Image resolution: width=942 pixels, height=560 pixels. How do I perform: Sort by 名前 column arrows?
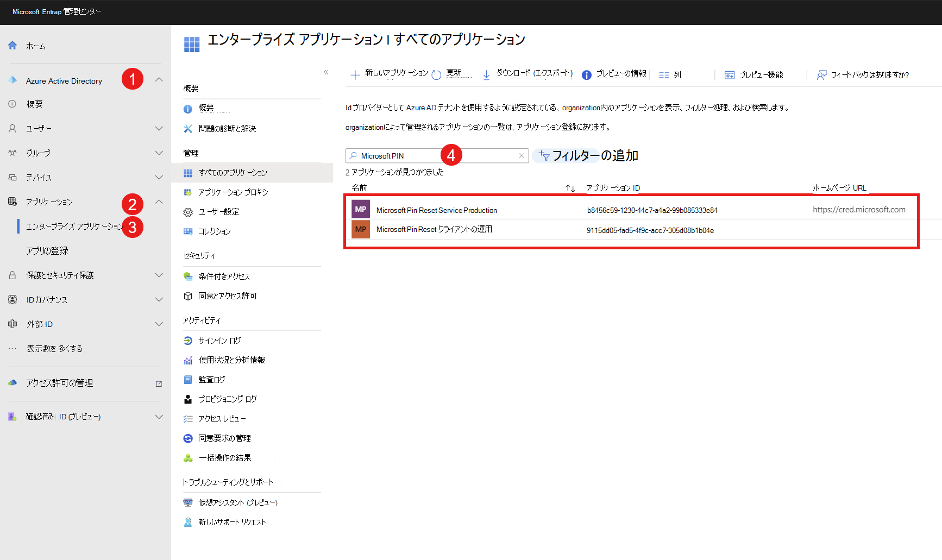[570, 188]
